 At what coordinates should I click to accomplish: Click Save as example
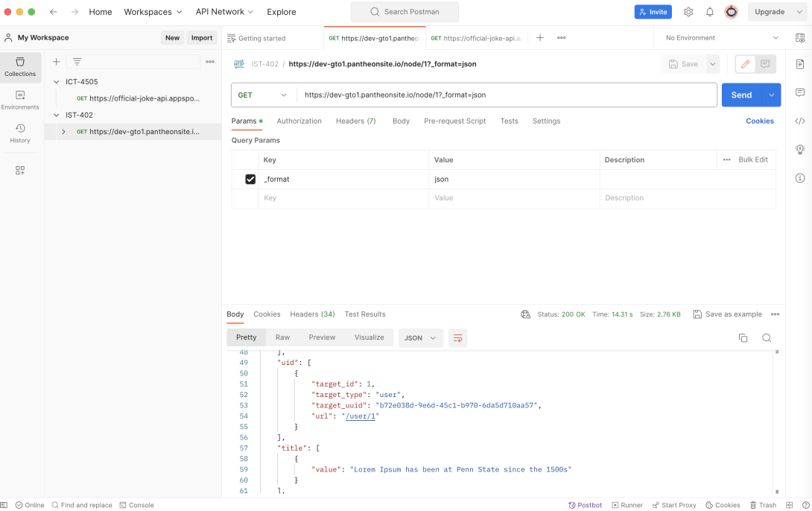point(728,314)
